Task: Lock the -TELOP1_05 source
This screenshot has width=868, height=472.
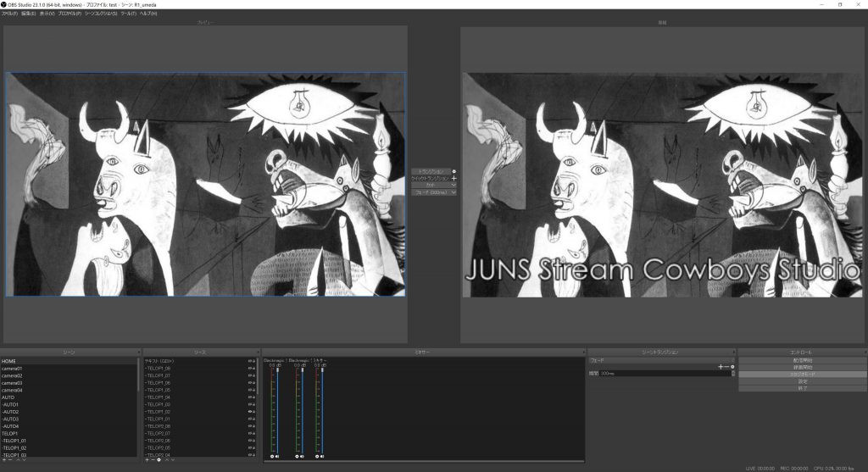Action: tap(254, 390)
